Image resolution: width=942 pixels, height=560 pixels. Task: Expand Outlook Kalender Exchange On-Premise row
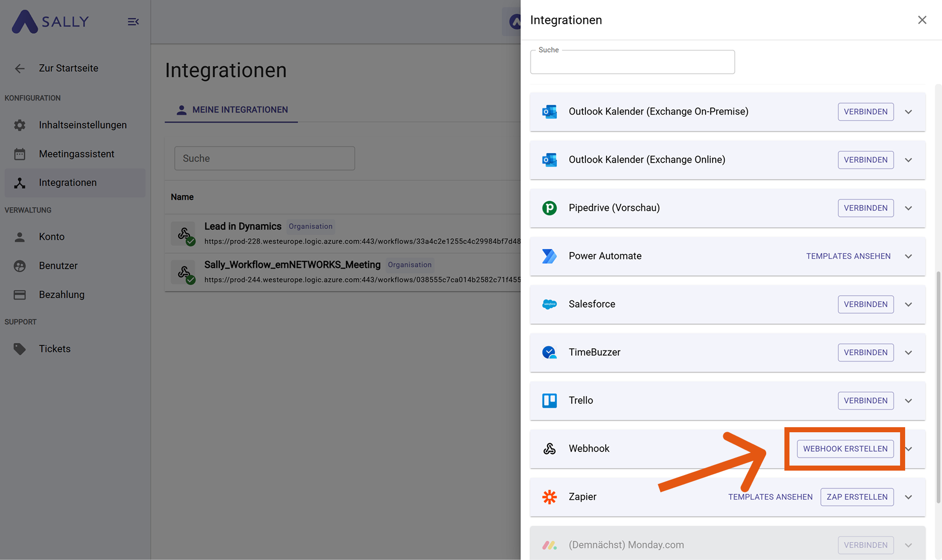pyautogui.click(x=909, y=112)
